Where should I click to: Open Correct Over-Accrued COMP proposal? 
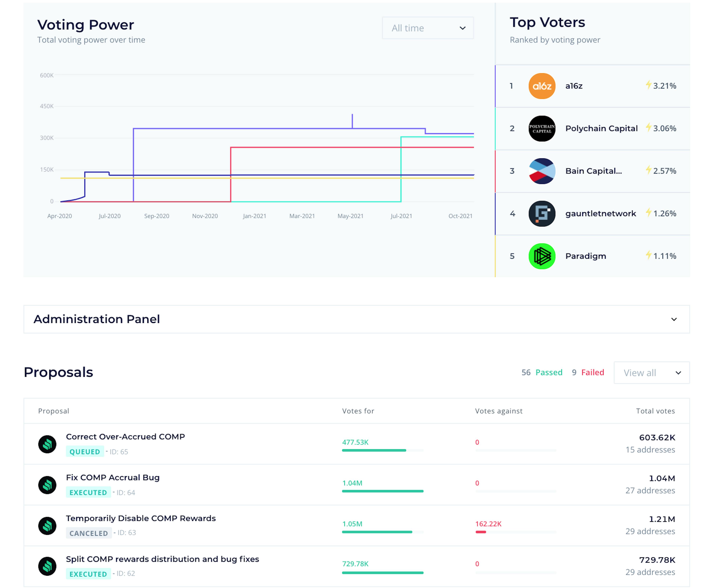pyautogui.click(x=125, y=437)
